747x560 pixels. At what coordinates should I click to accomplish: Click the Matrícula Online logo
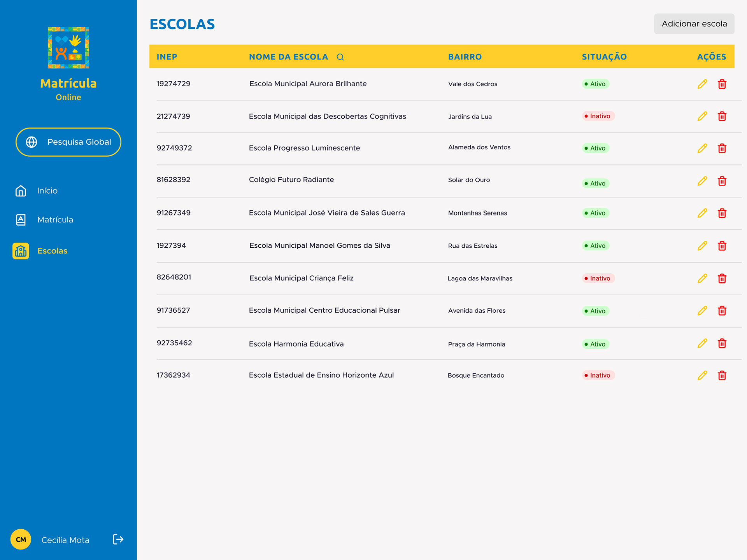(x=68, y=64)
